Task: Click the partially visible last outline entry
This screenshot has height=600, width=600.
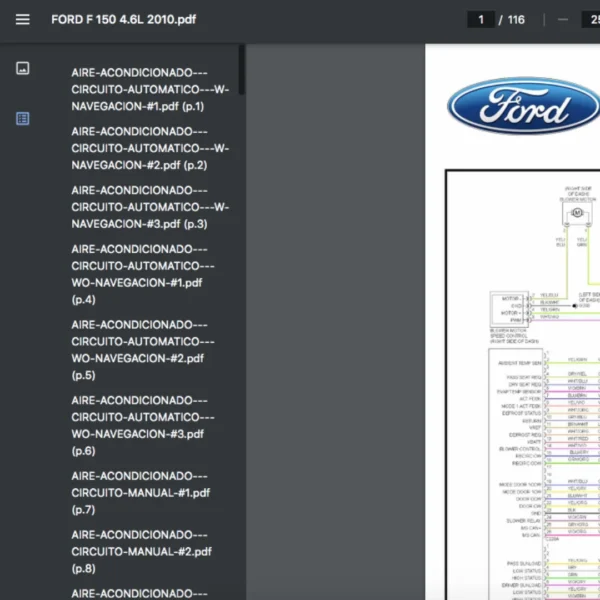Action: tap(140, 593)
